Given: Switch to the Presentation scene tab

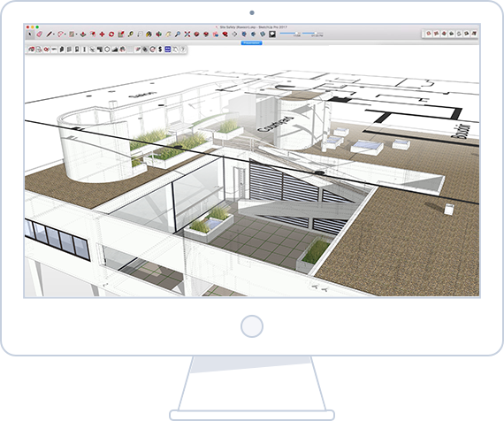Looking at the screenshot, I should click(x=251, y=42).
